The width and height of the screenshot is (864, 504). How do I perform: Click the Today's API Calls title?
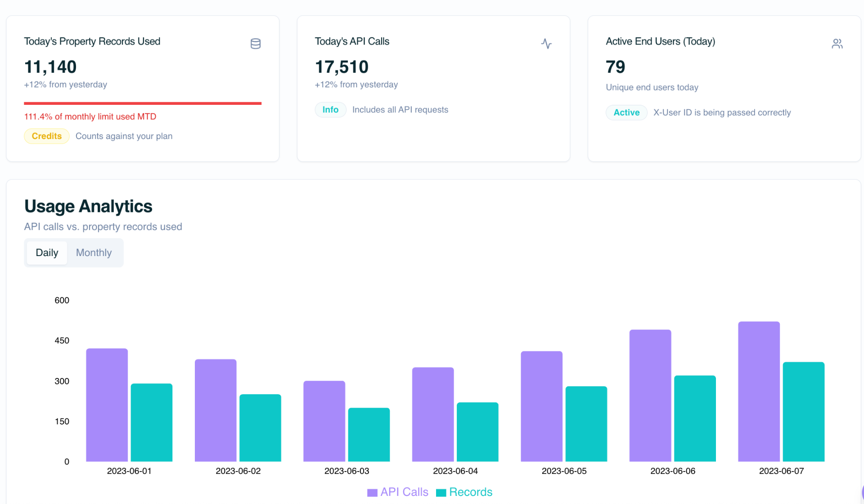(x=352, y=41)
